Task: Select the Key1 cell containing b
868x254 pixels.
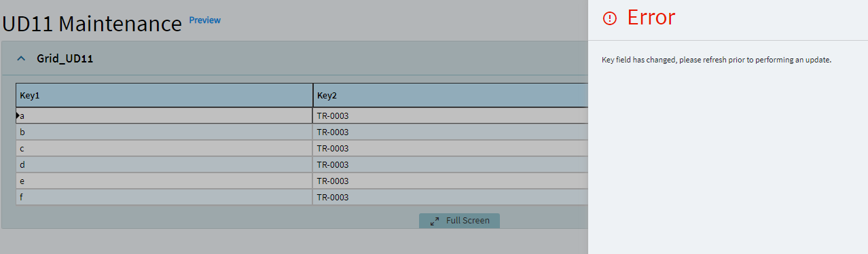Action: tap(164, 132)
